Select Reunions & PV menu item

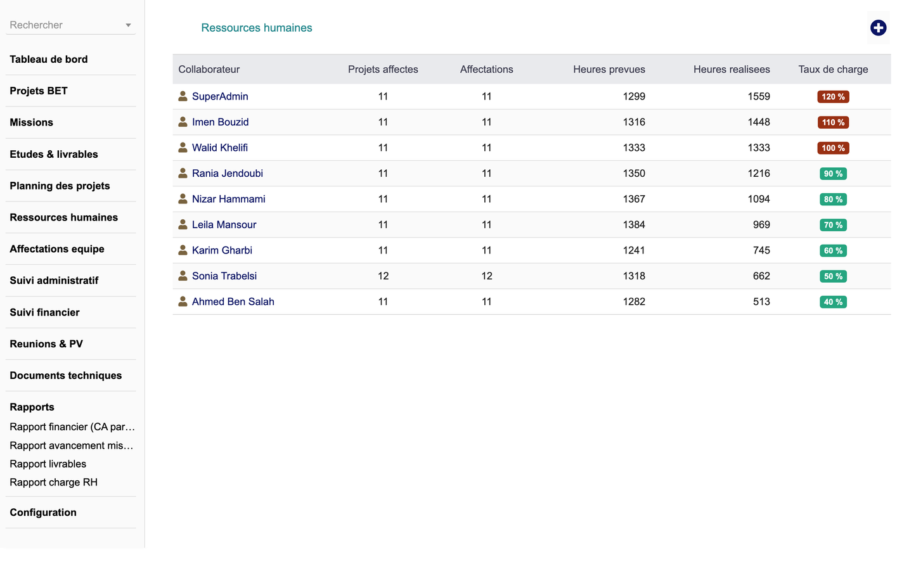[46, 343]
